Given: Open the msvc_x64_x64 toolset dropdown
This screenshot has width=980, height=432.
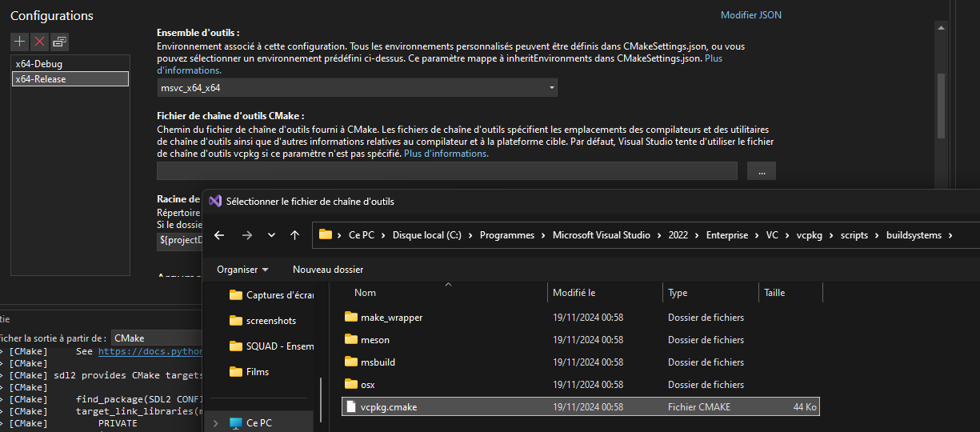Looking at the screenshot, I should click(551, 88).
